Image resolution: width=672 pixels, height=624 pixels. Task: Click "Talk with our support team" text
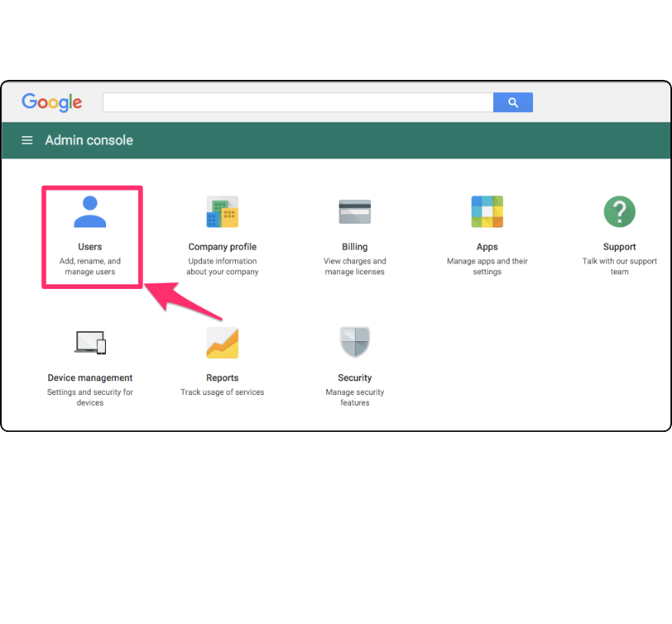pos(619,267)
